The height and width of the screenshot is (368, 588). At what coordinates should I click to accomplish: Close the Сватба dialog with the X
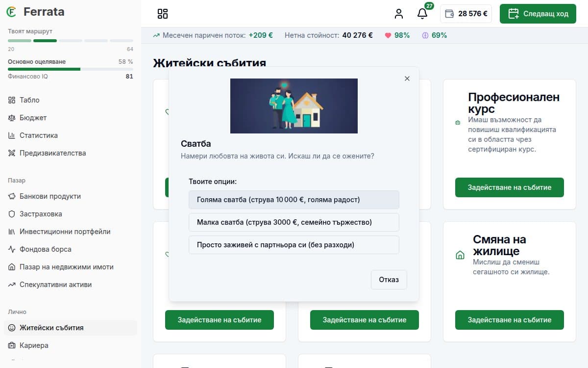click(x=407, y=79)
